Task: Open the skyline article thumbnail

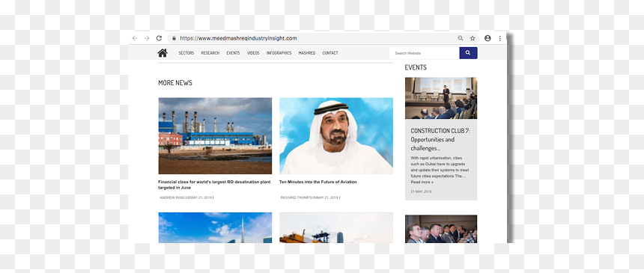Action: (x=215, y=227)
